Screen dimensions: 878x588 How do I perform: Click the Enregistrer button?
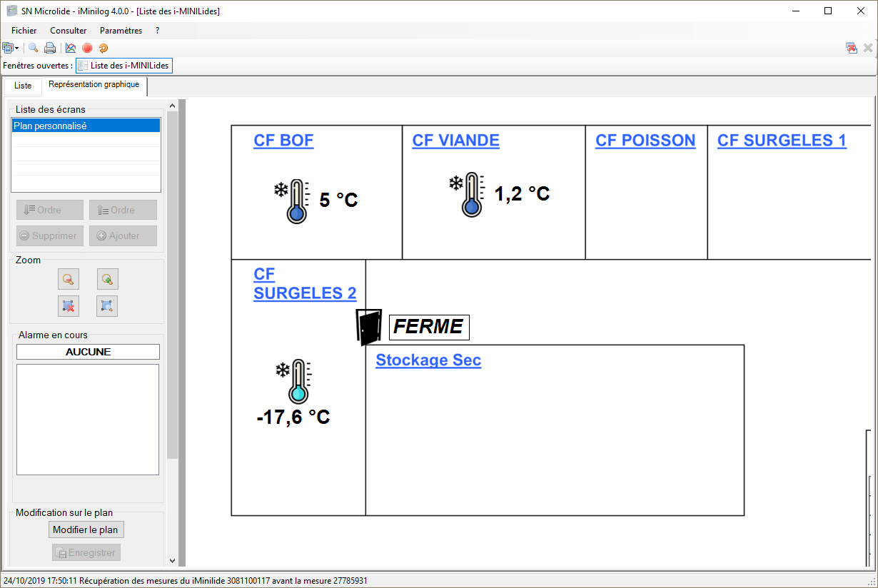(x=86, y=552)
